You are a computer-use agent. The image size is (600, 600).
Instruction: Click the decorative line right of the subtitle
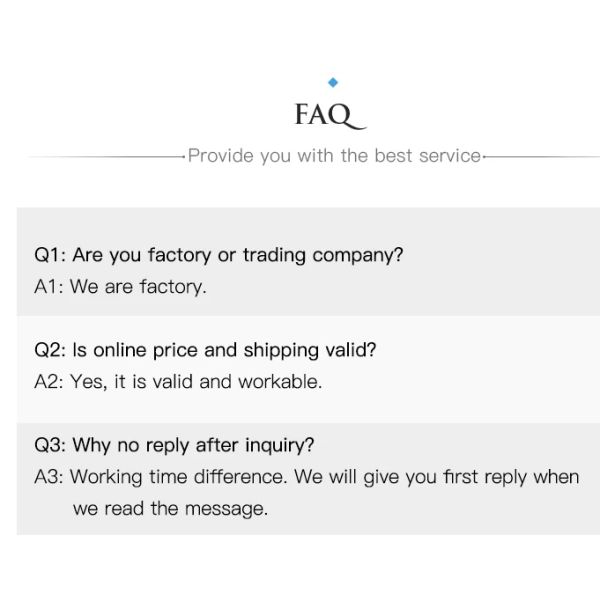click(542, 156)
